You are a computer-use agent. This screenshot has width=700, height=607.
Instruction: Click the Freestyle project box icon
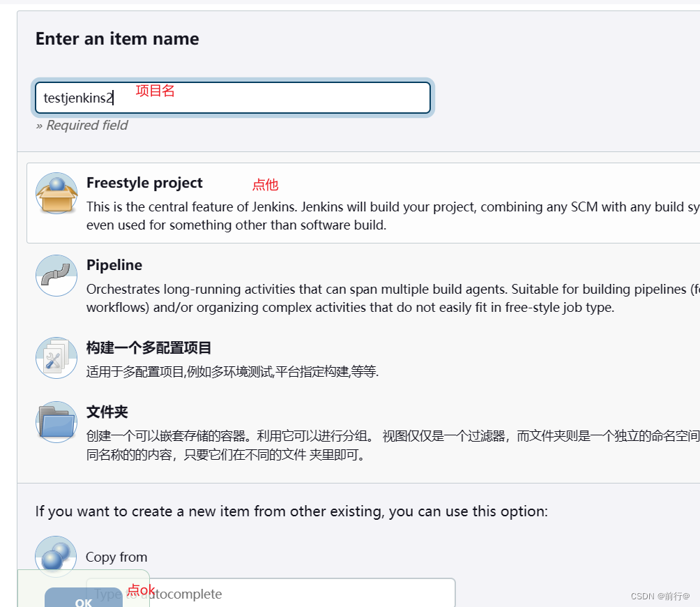[56, 193]
